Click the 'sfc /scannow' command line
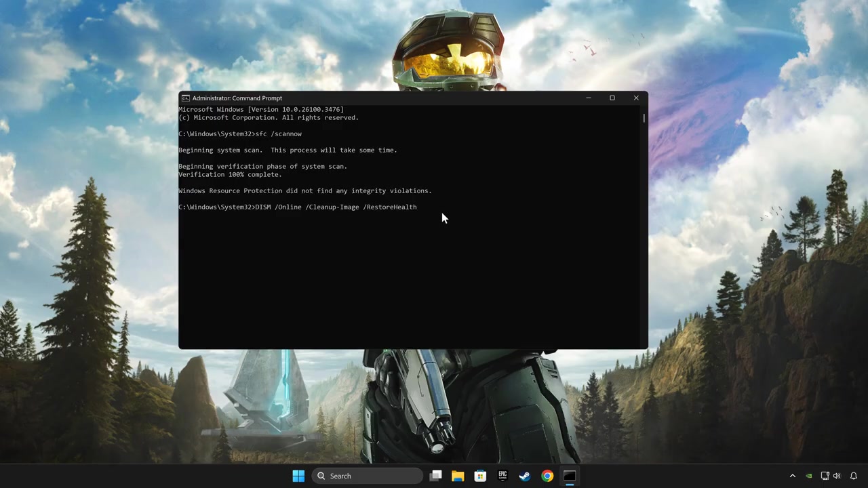The height and width of the screenshot is (488, 868). [x=240, y=134]
